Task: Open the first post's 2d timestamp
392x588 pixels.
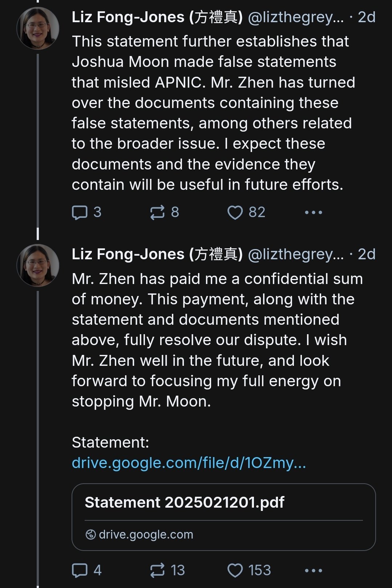Action: click(366, 17)
